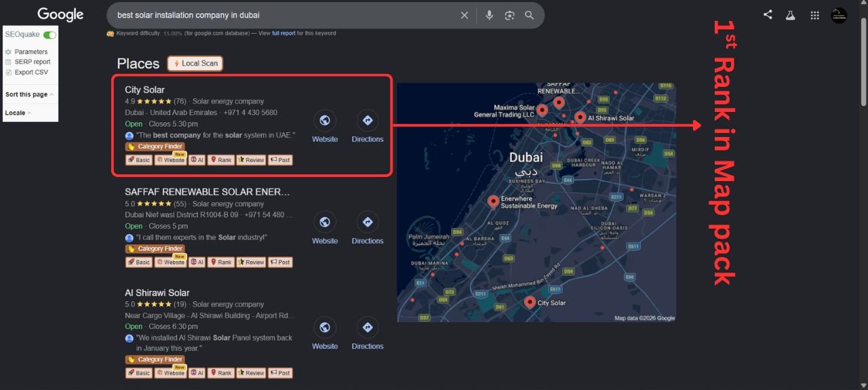The height and width of the screenshot is (390, 868).
Task: Open the Google account profile avatar
Action: point(839,15)
